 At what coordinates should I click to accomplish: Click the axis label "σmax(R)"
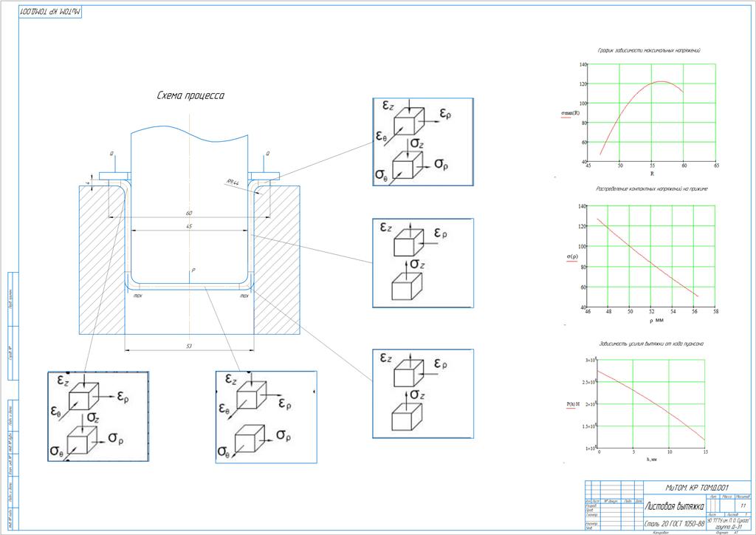click(x=571, y=113)
